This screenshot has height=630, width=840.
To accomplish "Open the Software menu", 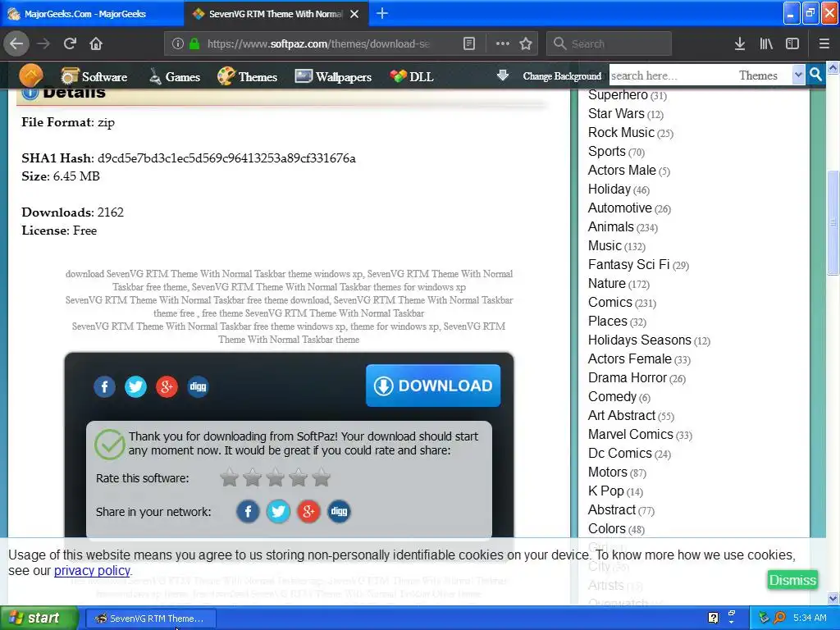I will [94, 76].
